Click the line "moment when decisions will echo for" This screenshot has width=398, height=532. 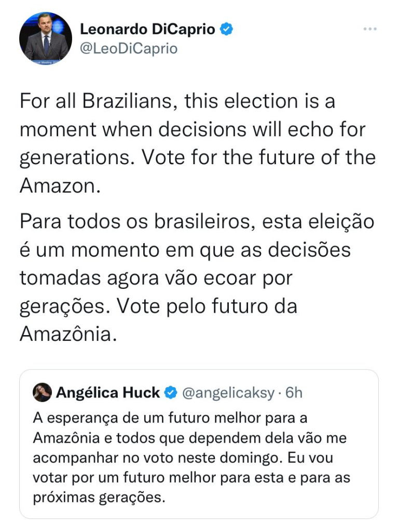point(193,129)
